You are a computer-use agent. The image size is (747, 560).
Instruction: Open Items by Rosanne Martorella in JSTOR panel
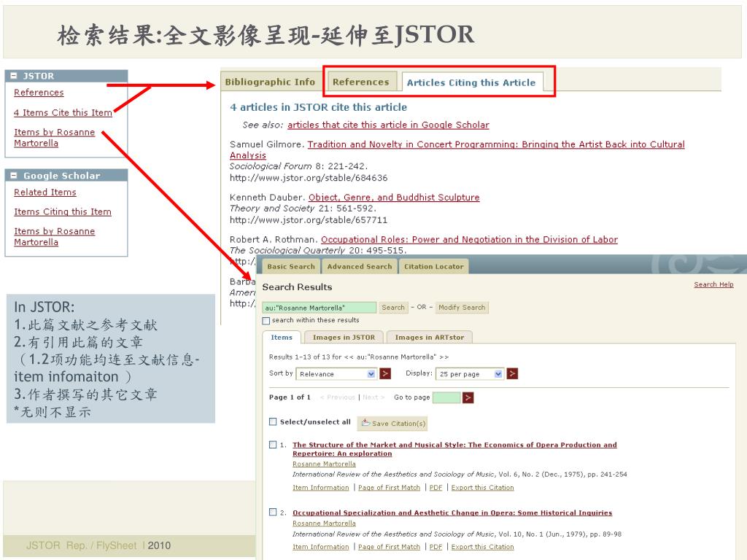click(x=54, y=138)
